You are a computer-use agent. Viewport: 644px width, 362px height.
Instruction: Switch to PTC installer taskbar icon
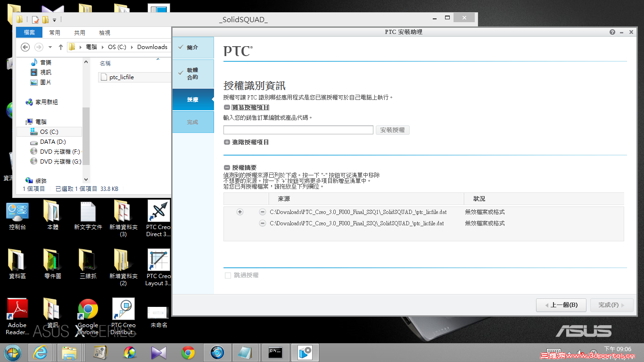tap(305, 353)
